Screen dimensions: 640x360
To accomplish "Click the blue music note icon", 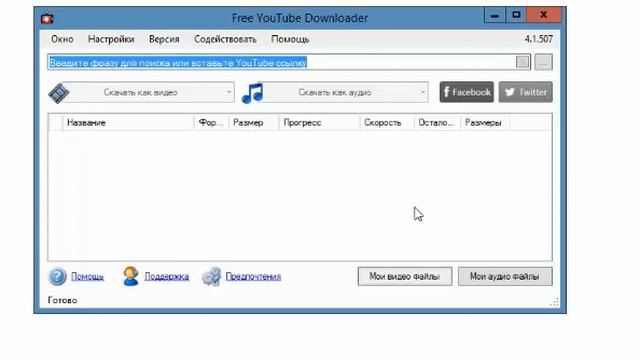I will coord(252,93).
